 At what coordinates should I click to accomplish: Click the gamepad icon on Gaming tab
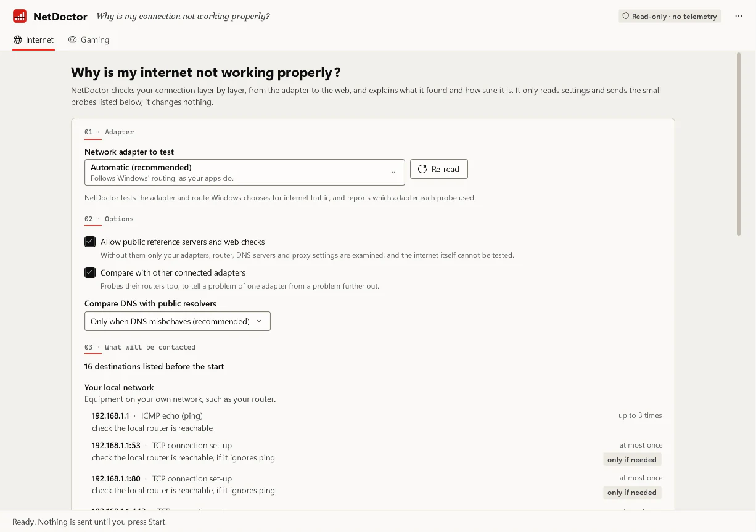click(73, 40)
